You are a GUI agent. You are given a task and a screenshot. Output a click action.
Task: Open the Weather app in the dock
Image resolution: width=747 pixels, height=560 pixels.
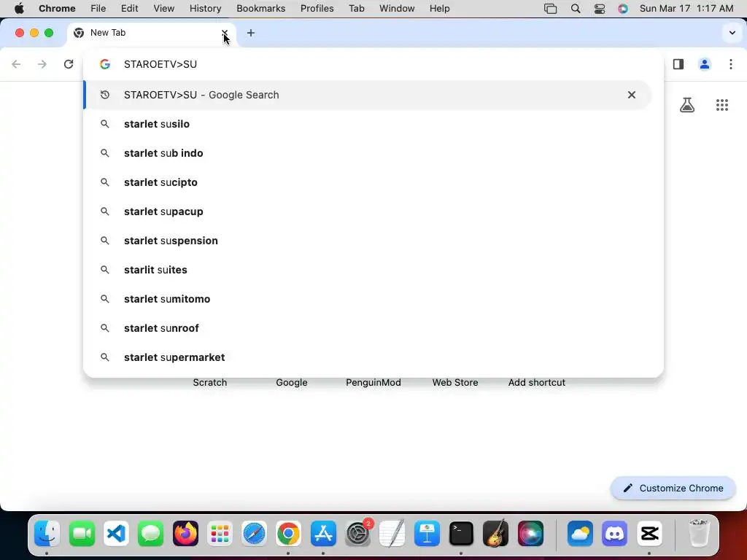(580, 533)
